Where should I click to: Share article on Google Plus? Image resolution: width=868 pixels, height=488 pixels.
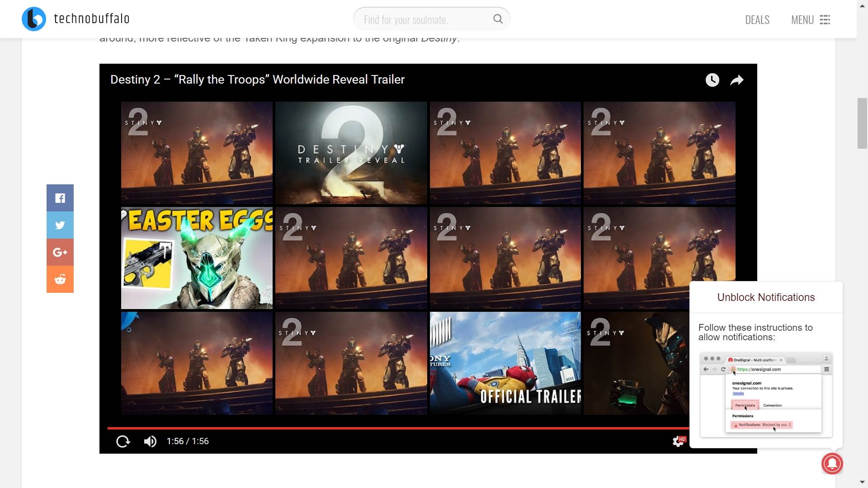(60, 252)
